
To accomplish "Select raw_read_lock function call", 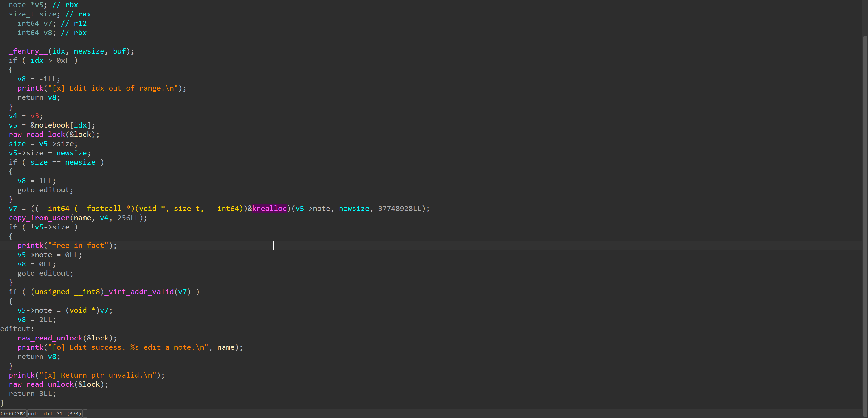I will point(37,134).
